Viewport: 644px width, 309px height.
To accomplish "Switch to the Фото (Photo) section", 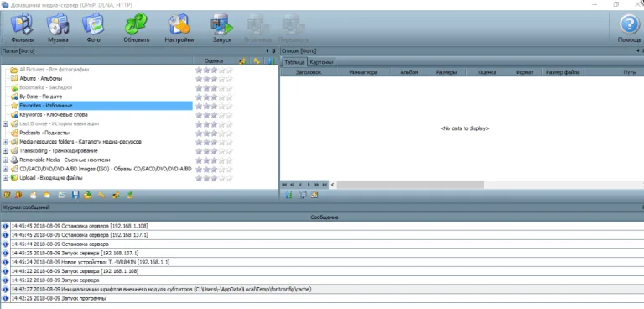I will tap(93, 28).
